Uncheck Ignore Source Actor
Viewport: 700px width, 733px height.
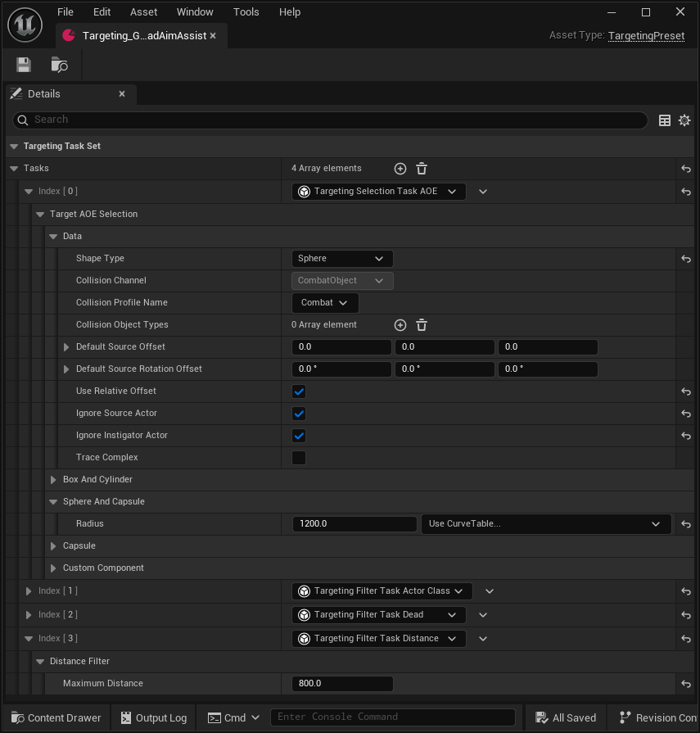point(299,414)
